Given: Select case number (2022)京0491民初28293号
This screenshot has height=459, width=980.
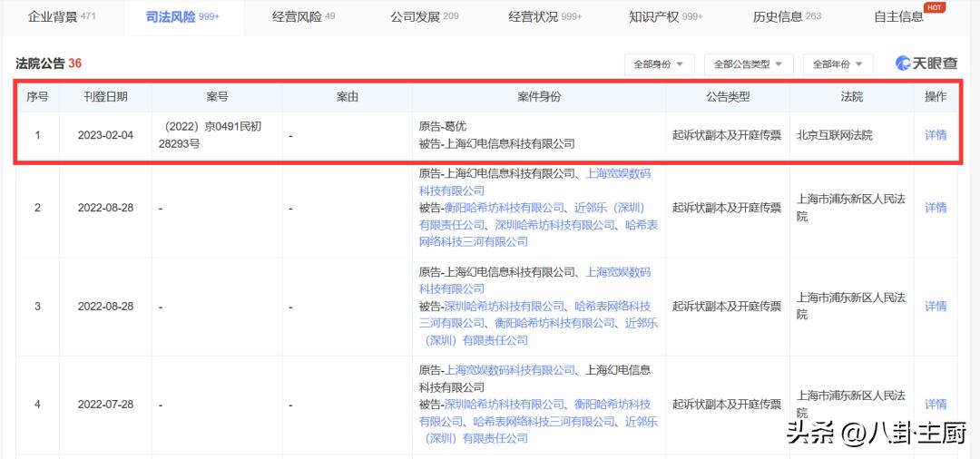Looking at the screenshot, I should tap(211, 135).
